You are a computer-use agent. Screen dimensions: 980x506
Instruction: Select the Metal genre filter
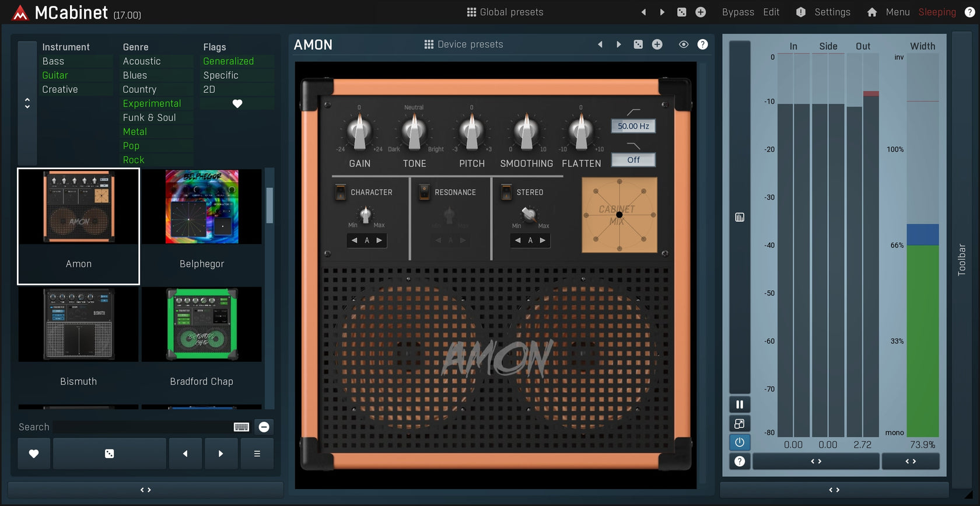[135, 132]
